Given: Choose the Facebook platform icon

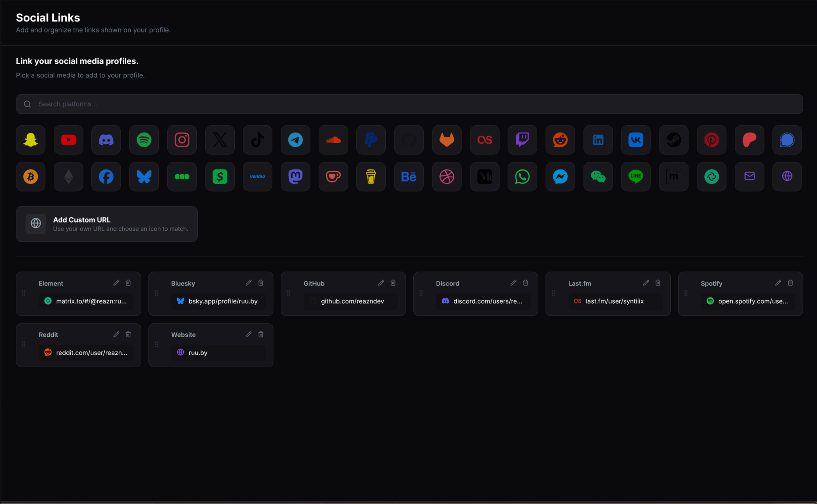Looking at the screenshot, I should (x=106, y=177).
